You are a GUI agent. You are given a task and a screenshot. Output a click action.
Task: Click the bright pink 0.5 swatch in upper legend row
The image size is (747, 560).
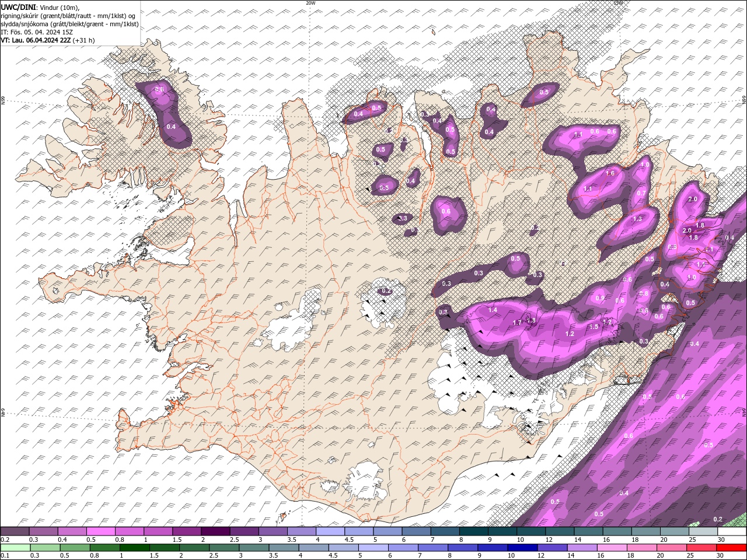coord(100,531)
